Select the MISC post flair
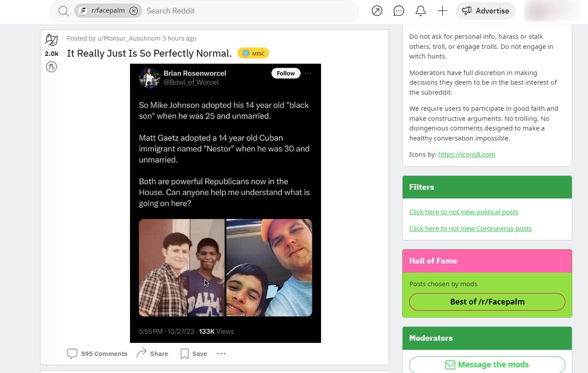Screen dimensions: 588x373 tap(253, 53)
